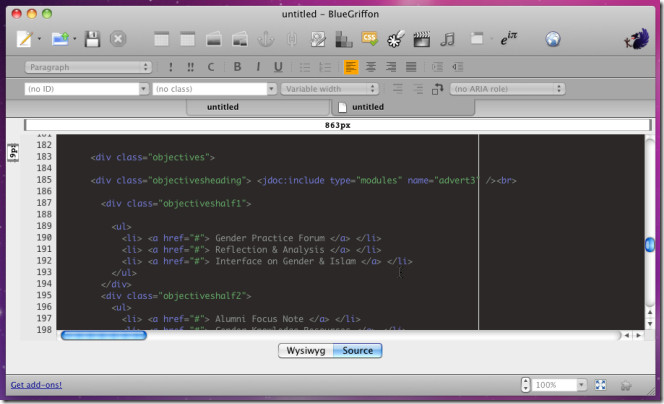Insert an anchor
The height and width of the screenshot is (404, 664).
266,39
